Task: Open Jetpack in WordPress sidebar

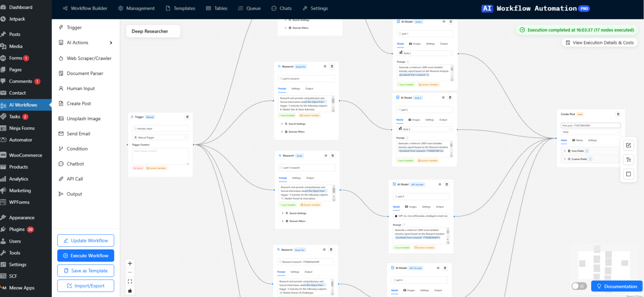Action: (17, 19)
